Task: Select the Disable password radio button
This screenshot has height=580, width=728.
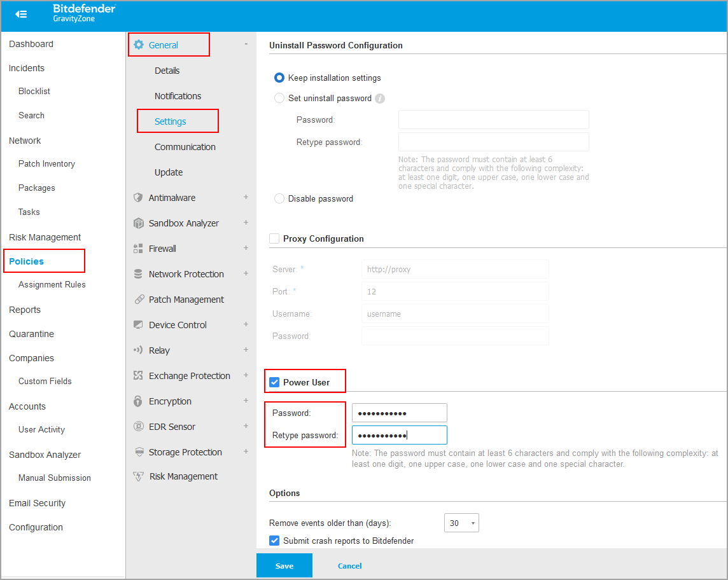Action: 279,198
